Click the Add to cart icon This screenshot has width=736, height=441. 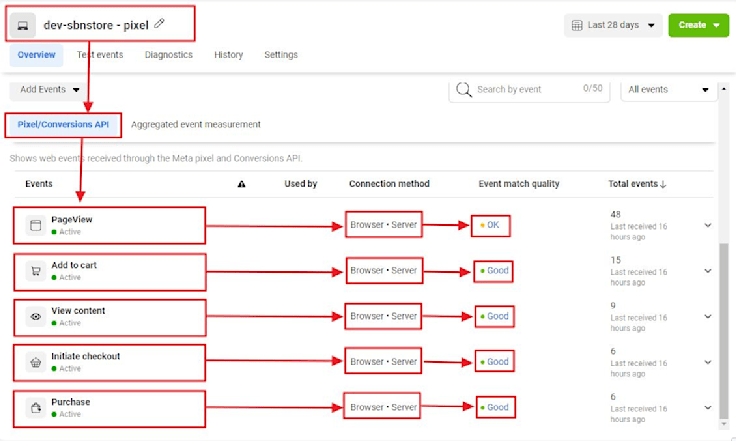pos(36,271)
